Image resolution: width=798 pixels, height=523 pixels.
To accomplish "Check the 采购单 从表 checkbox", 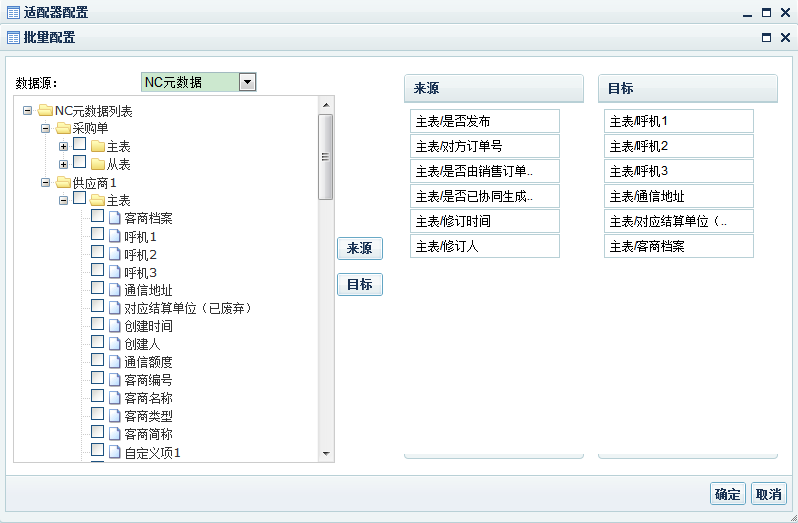I will (79, 161).
